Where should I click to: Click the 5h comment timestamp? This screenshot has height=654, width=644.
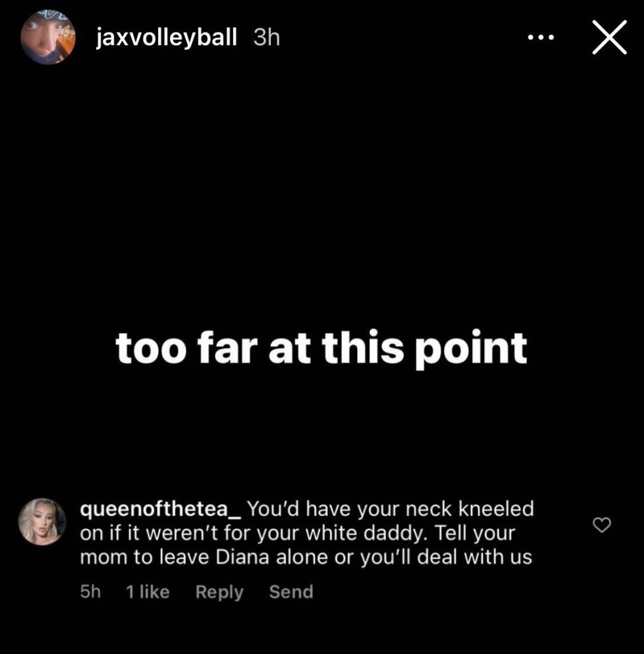[x=90, y=592]
